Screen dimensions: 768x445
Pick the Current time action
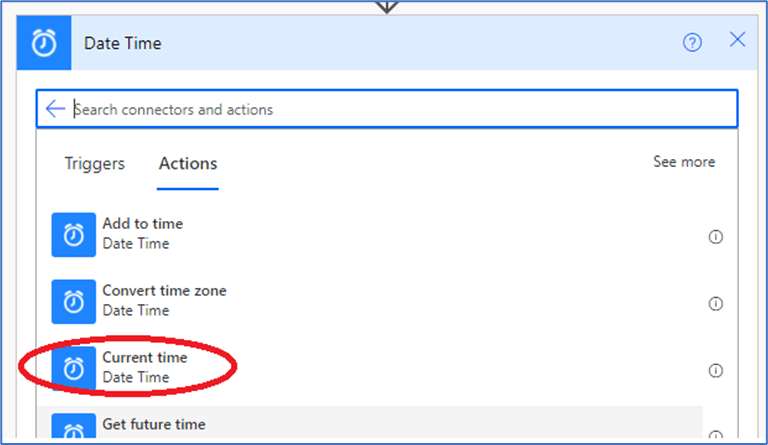click(x=145, y=358)
